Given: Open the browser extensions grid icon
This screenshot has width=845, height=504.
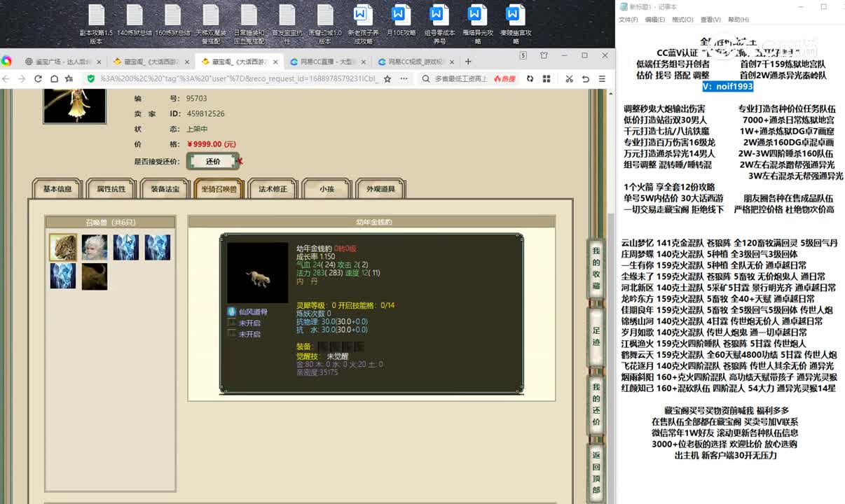Looking at the screenshot, I should (x=547, y=79).
